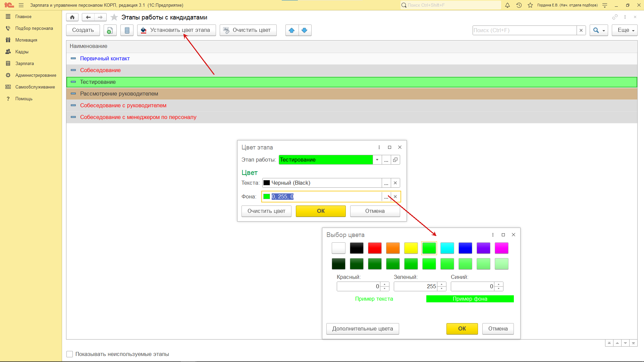Open the Зарплата sidebar section
This screenshot has height=362, width=644.
(x=24, y=63)
